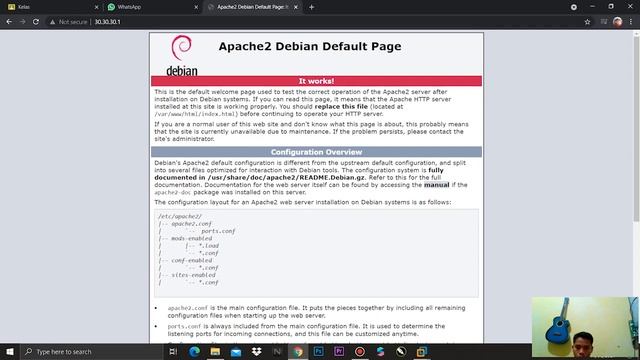Click the Debian swirl logo
The height and width of the screenshot is (360, 640).
tap(182, 48)
